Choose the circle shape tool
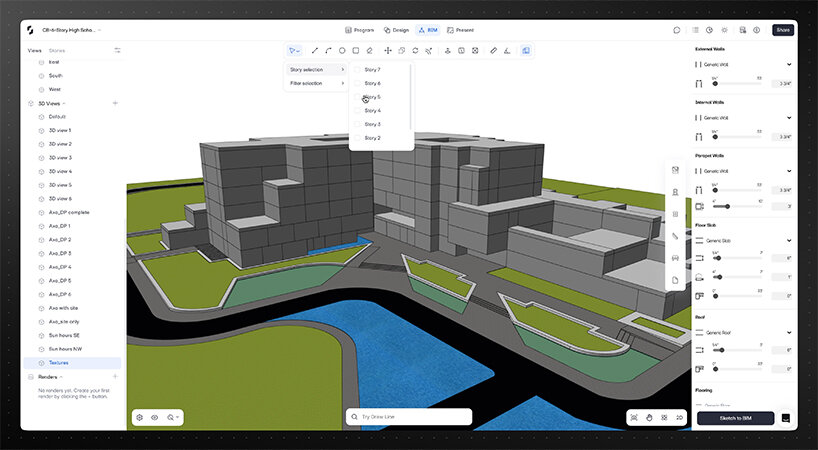 (x=342, y=50)
